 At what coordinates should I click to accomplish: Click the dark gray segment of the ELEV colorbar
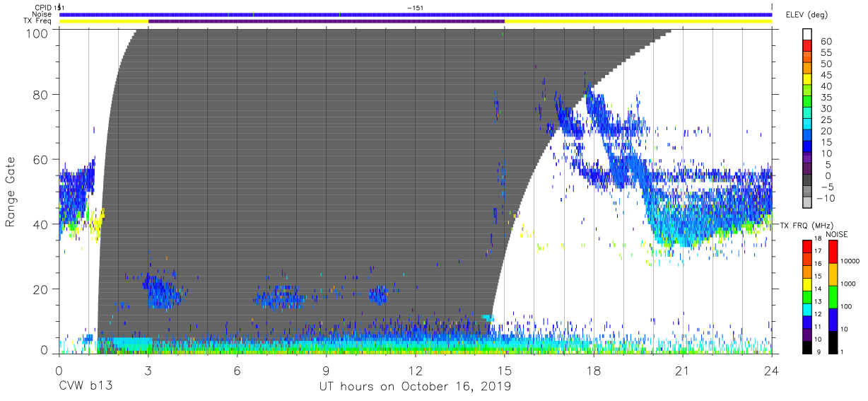pos(809,181)
